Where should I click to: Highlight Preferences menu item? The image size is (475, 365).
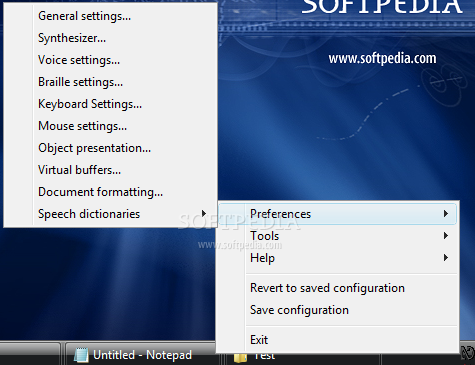coord(337,214)
